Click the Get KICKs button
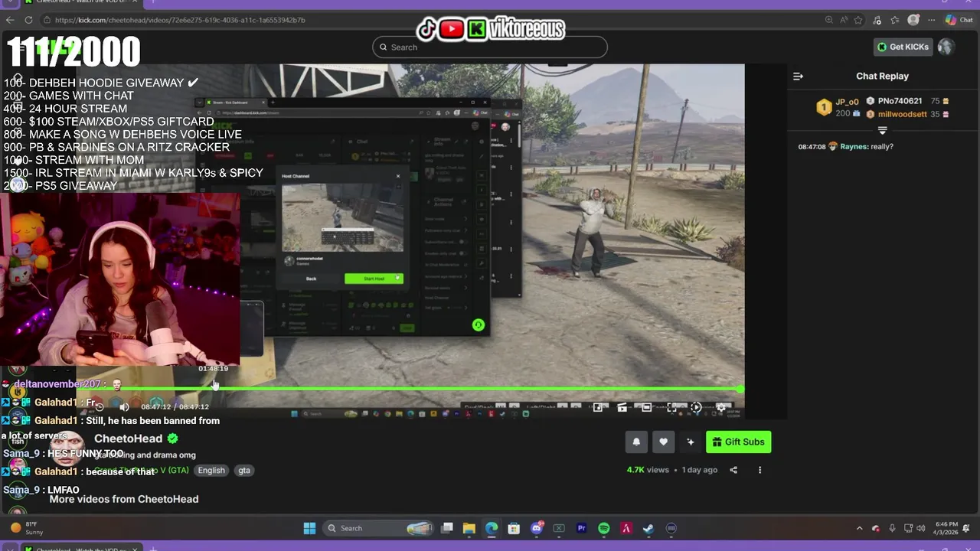This screenshot has height=551, width=980. click(903, 47)
